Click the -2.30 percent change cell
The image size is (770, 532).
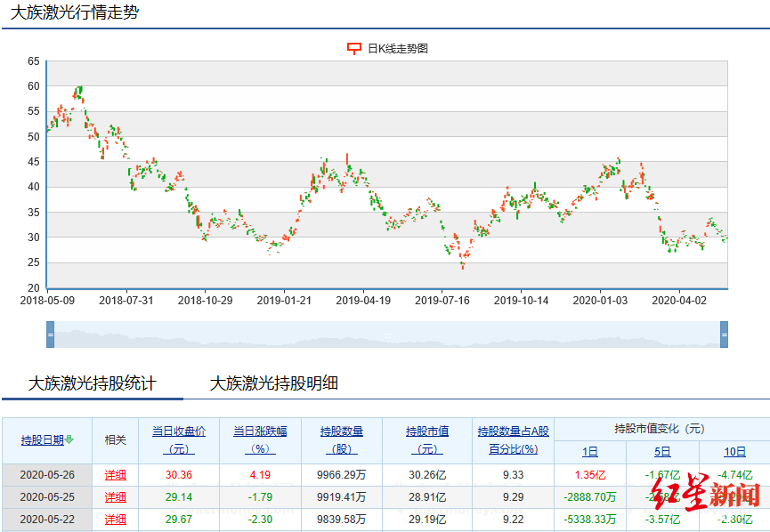click(x=260, y=520)
